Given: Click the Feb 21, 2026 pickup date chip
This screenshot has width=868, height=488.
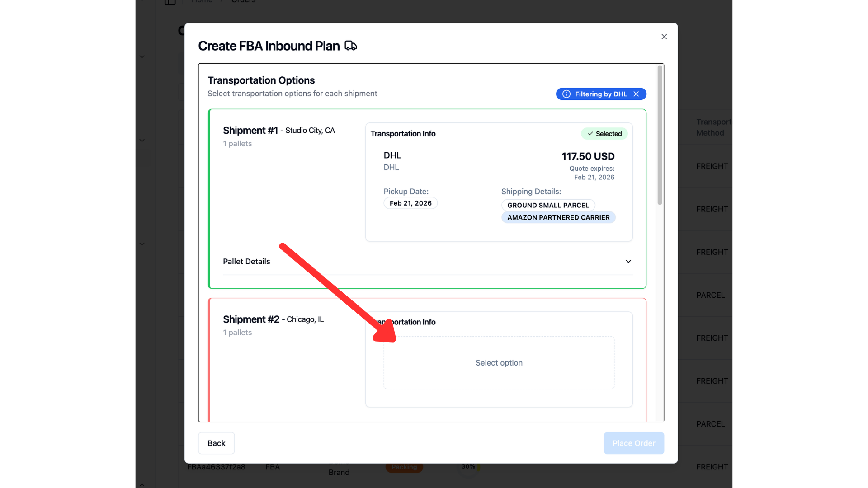Looking at the screenshot, I should click(x=410, y=203).
